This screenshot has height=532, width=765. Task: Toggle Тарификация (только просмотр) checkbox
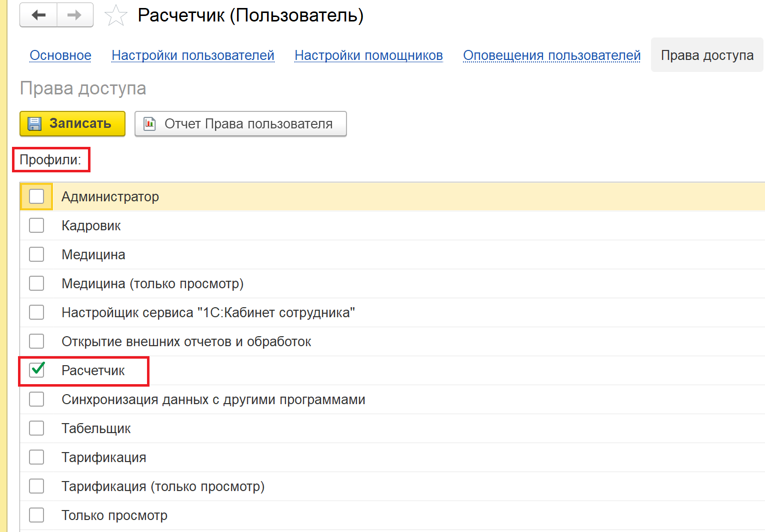[x=36, y=486]
